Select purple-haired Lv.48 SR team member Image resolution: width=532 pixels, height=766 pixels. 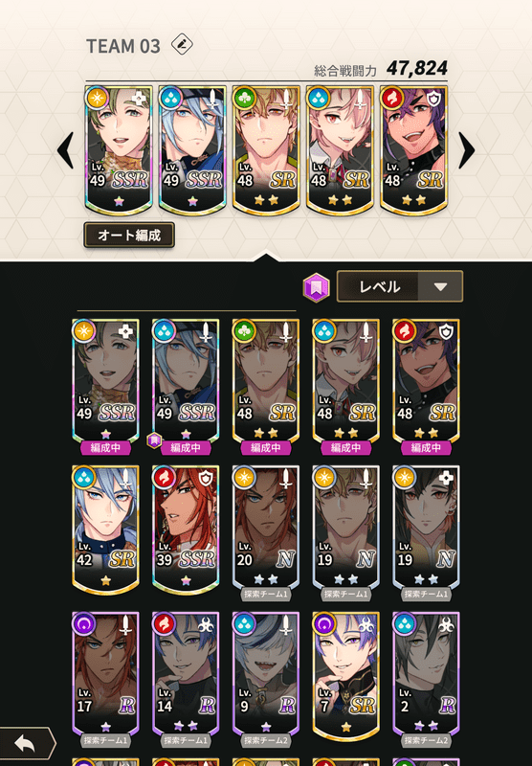tap(413, 150)
